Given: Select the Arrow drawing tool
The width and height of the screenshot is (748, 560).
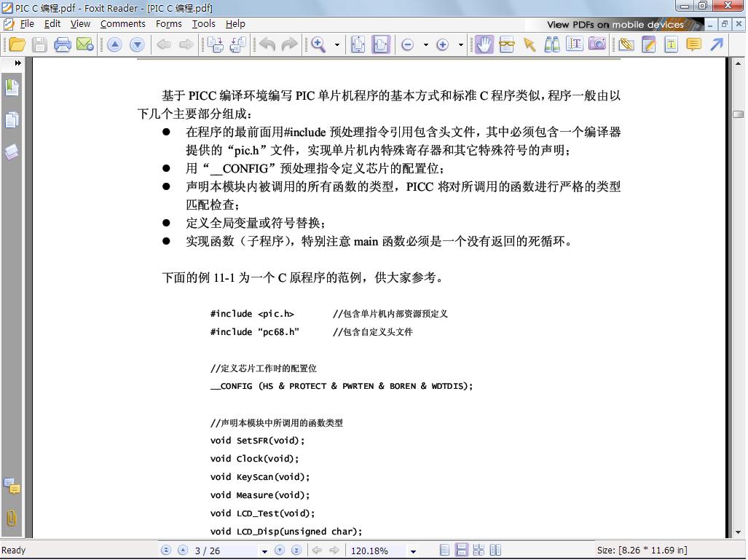Looking at the screenshot, I should [x=717, y=44].
